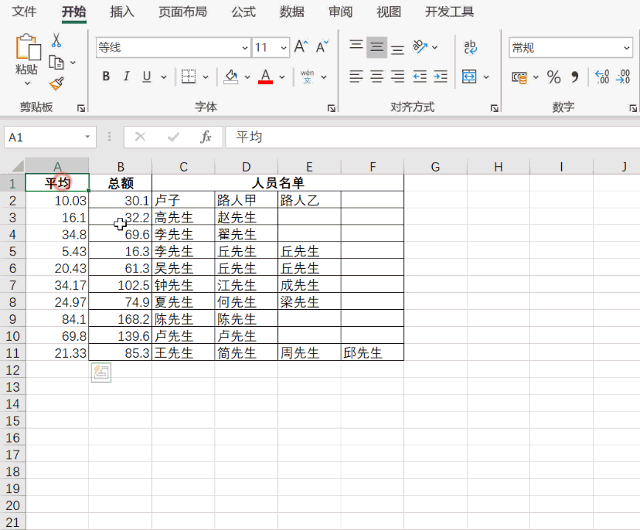The height and width of the screenshot is (530, 640).
Task: Click the phonetic guide wén icon
Action: point(307,77)
